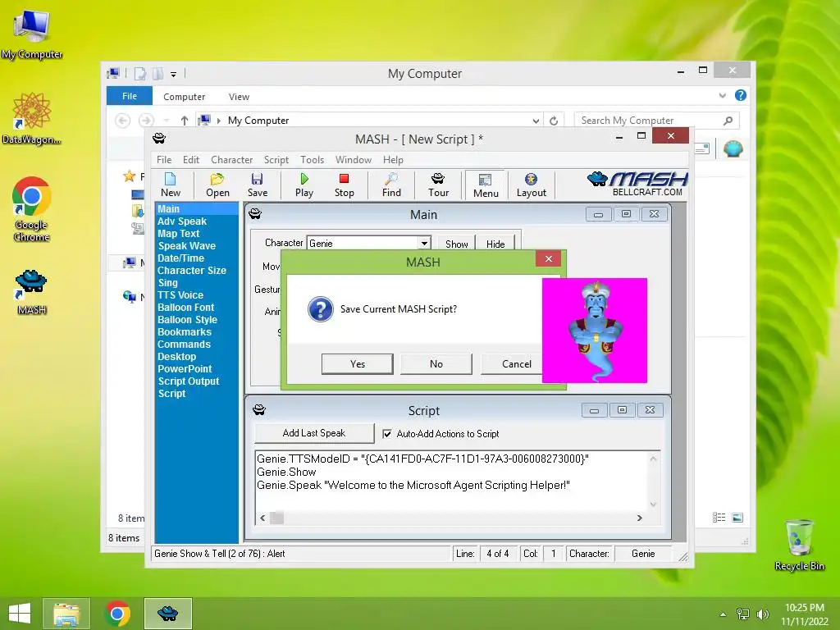Select Adv Speak in the sidebar
840x630 pixels.
(181, 221)
